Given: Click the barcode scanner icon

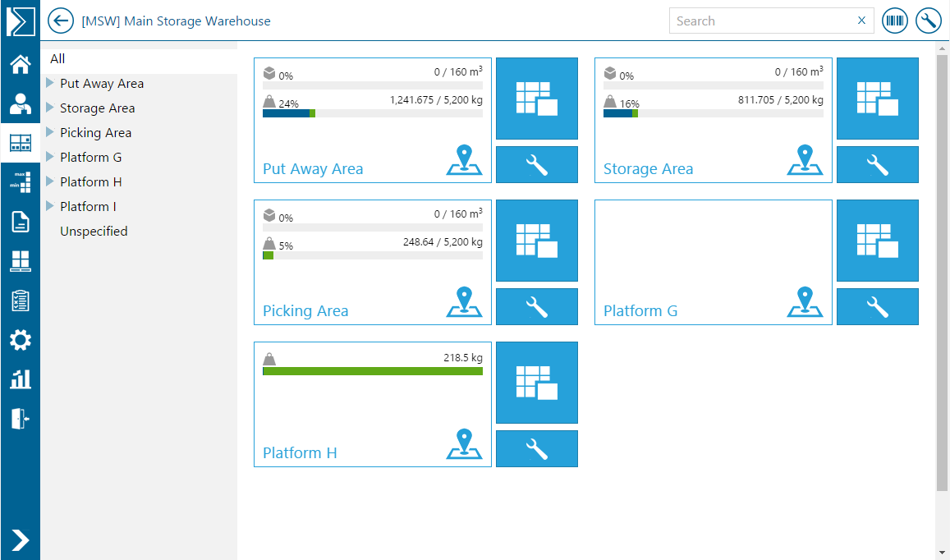Looking at the screenshot, I should [895, 21].
